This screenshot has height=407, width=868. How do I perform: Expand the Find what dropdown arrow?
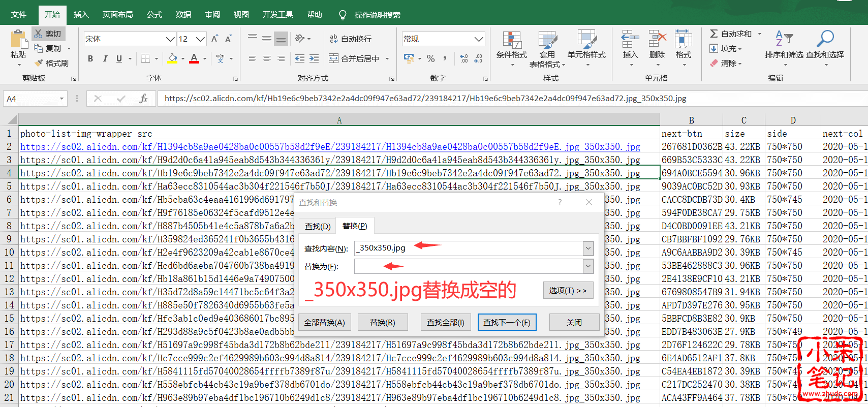pyautogui.click(x=588, y=248)
